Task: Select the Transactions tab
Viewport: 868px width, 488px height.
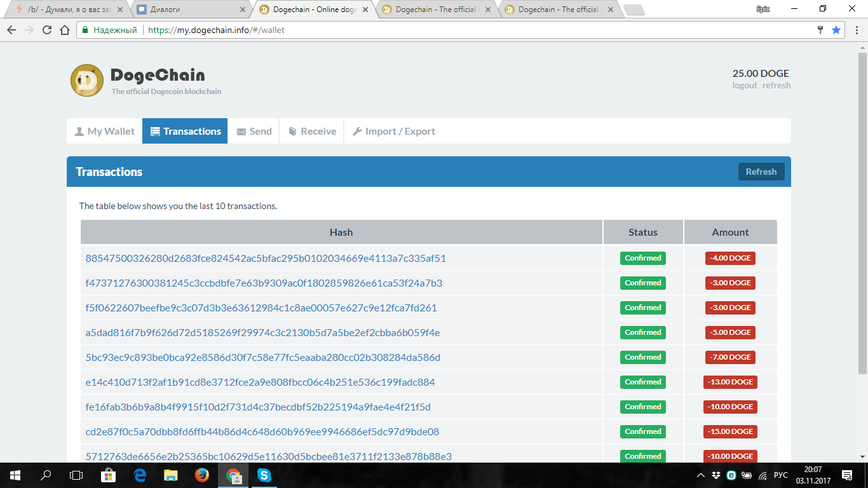Action: pyautogui.click(x=185, y=131)
